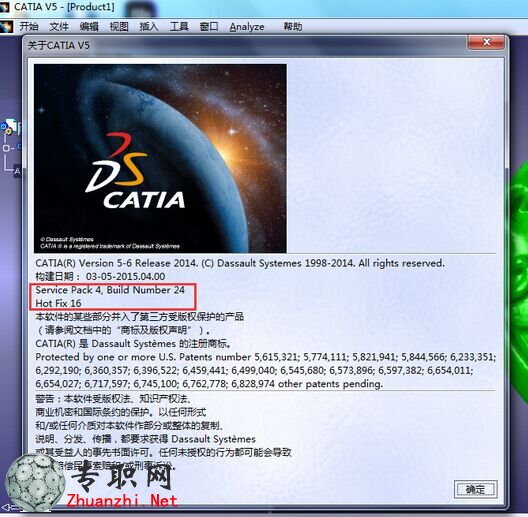Close the 关于CATIA V5 dialog
Image resolution: width=528 pixels, height=517 pixels.
486,42
